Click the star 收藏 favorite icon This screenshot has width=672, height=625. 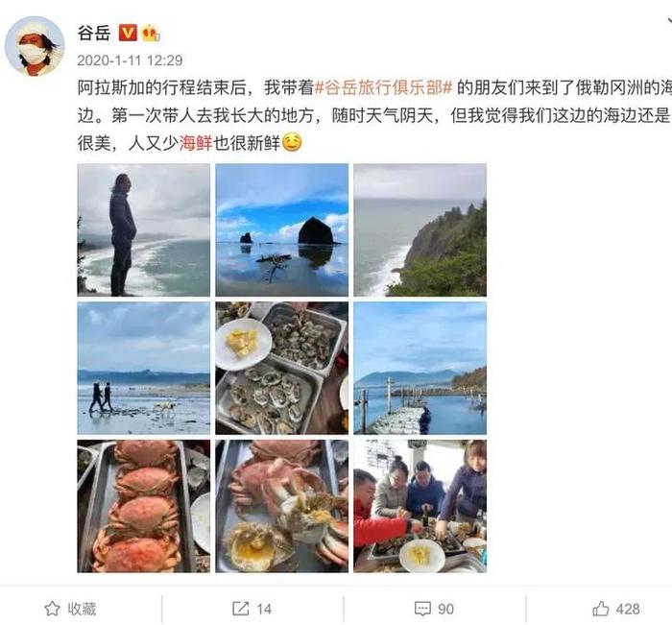[x=52, y=609]
